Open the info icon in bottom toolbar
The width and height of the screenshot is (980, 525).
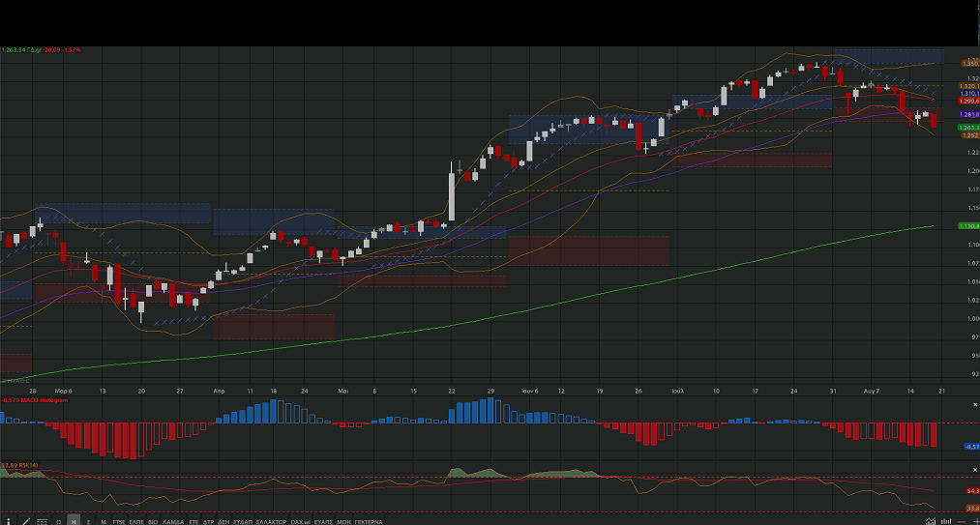(x=8, y=522)
